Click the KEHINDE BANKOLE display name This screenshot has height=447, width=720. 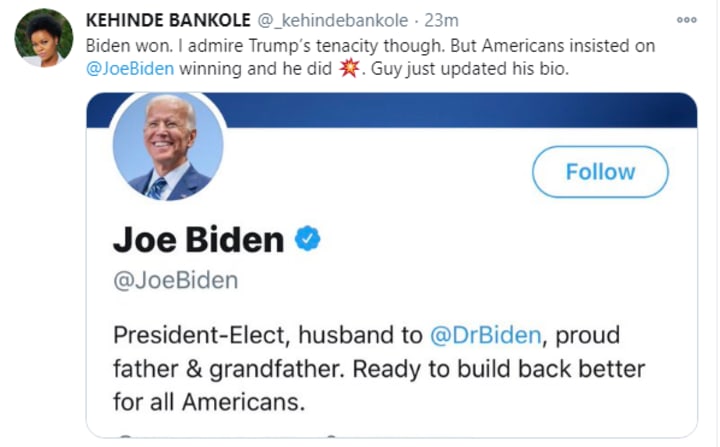[x=168, y=20]
